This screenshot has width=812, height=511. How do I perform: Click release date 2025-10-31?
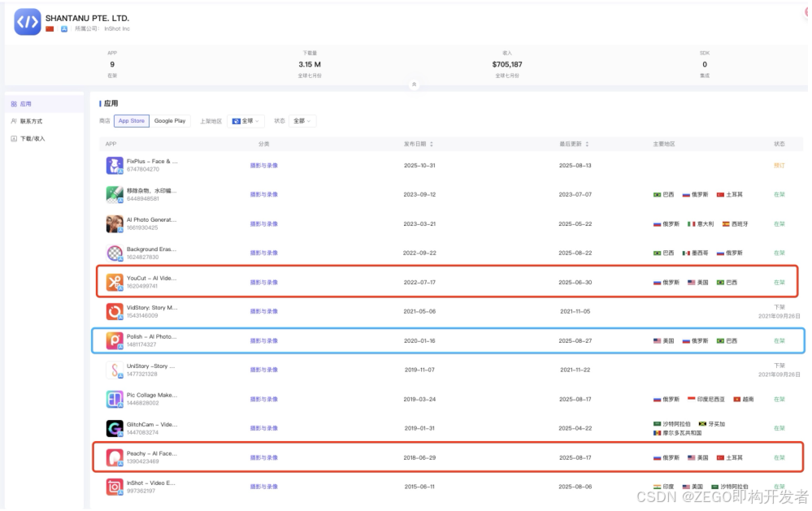pyautogui.click(x=419, y=166)
